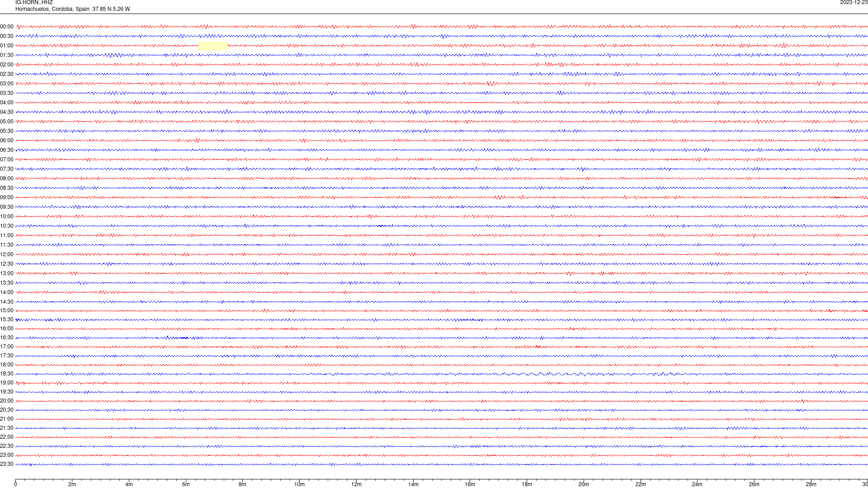Select the 23:30 time row label
Viewport: 868px width, 488px height.
pos(7,464)
